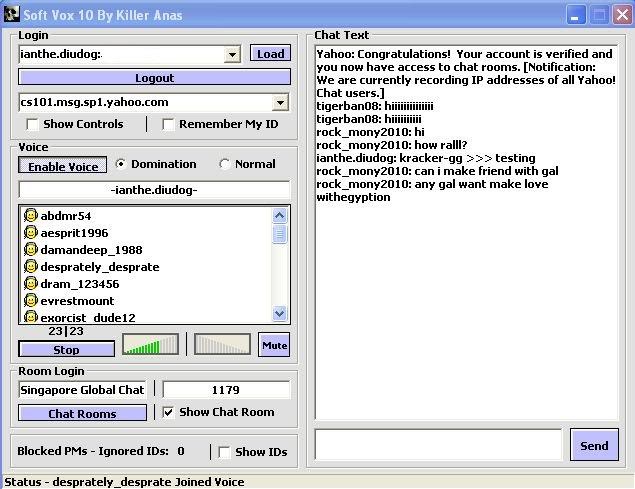This screenshot has width=635, height=489.
Task: Click the smiley icon beside damandeep_1988
Action: [31, 249]
